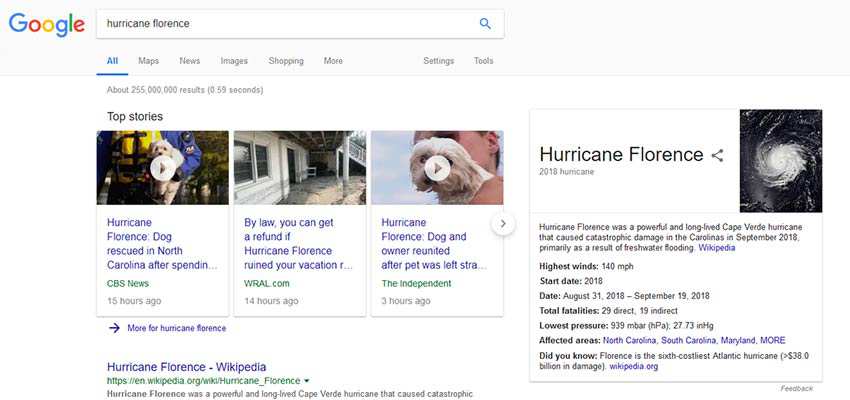Image resolution: width=850 pixels, height=400 pixels.
Task: Open the More search categories menu
Action: click(333, 61)
